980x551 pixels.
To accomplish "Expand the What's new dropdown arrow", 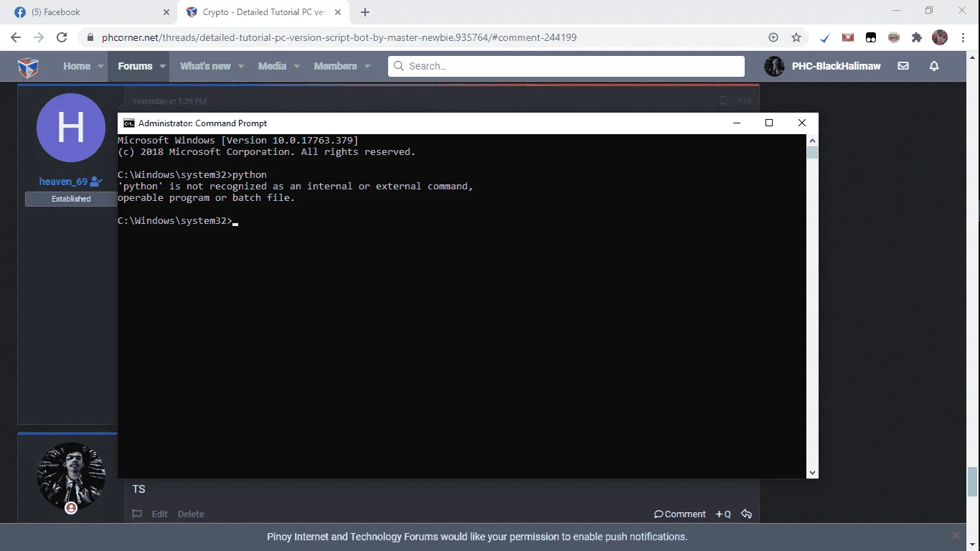I will (241, 66).
